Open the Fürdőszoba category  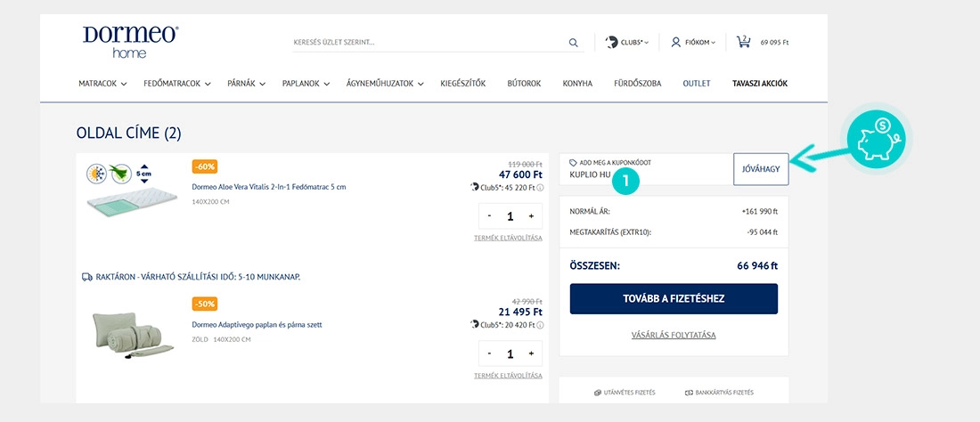(638, 83)
